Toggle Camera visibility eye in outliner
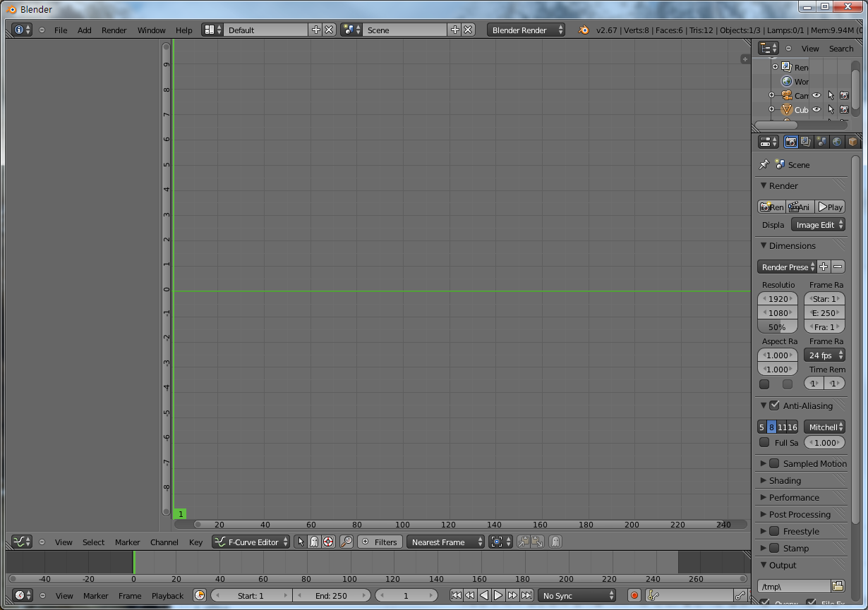The height and width of the screenshot is (610, 868). click(x=816, y=95)
